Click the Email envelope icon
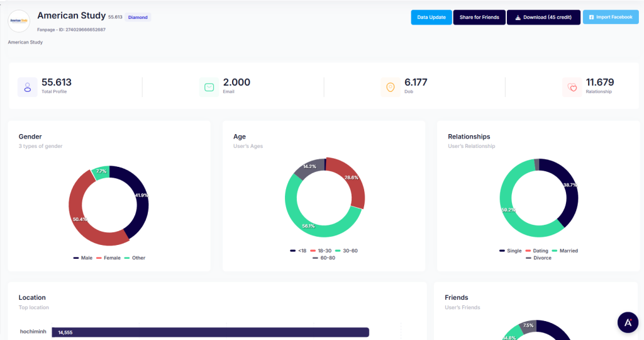 (x=209, y=87)
